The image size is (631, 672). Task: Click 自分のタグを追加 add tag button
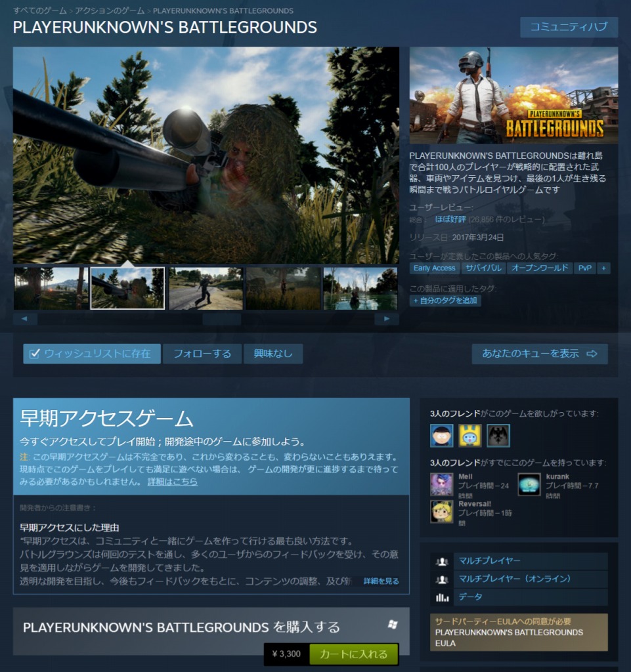(445, 301)
